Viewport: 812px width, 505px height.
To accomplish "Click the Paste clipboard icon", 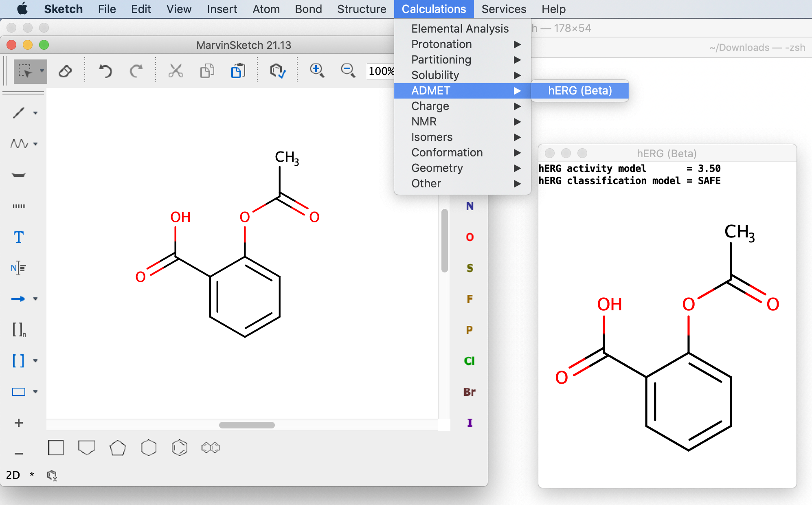I will 238,71.
